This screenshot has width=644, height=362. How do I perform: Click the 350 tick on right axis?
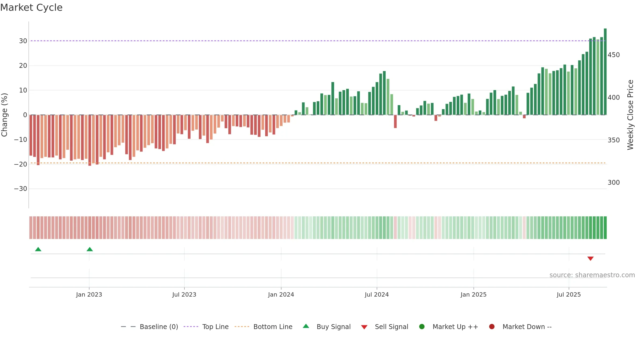pos(614,140)
